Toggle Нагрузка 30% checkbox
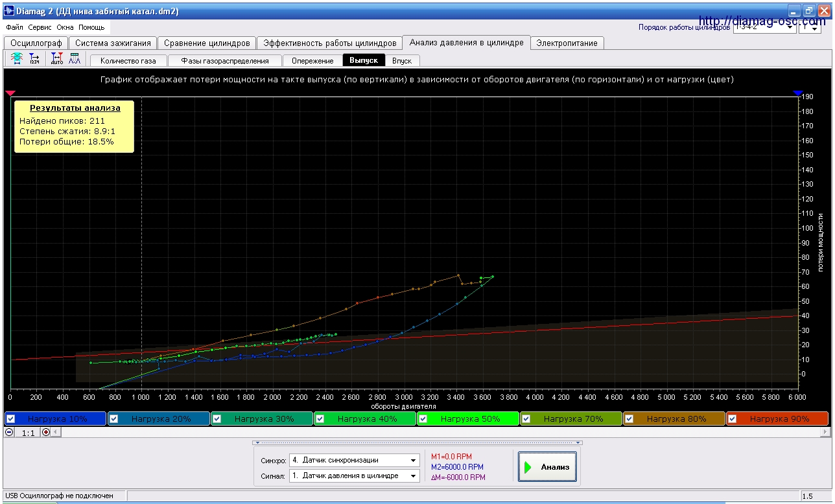Image resolution: width=835 pixels, height=504 pixels. click(x=217, y=418)
